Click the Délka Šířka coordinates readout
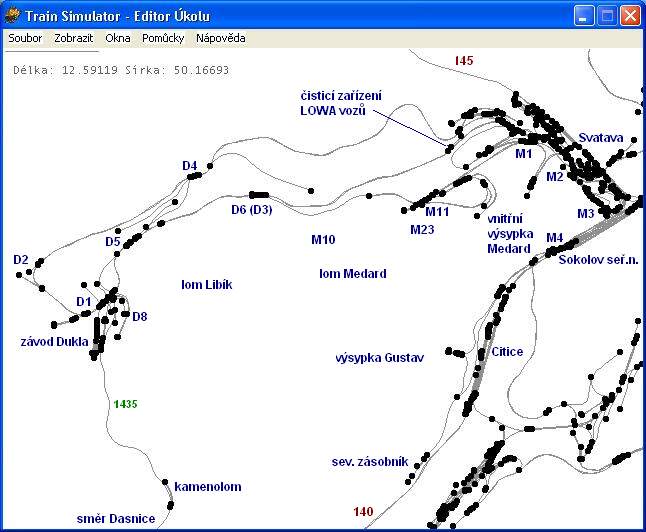This screenshot has height=532, width=646. (121, 70)
